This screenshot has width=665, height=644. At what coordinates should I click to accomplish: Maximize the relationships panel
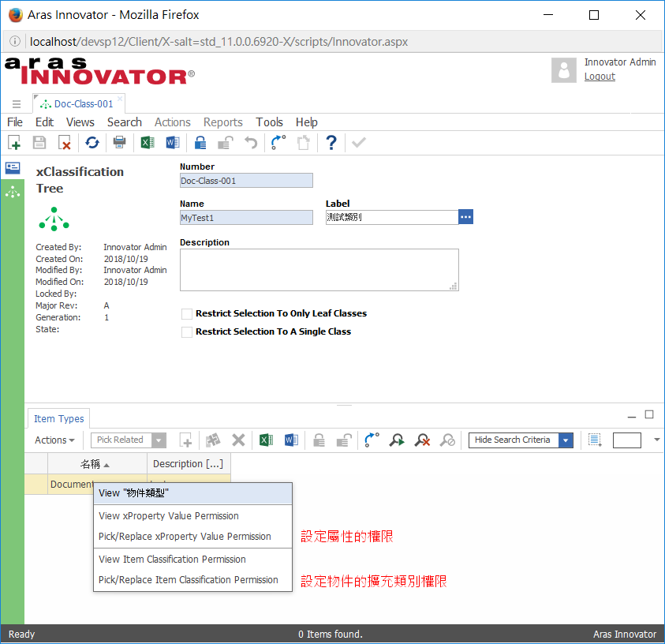(x=649, y=414)
